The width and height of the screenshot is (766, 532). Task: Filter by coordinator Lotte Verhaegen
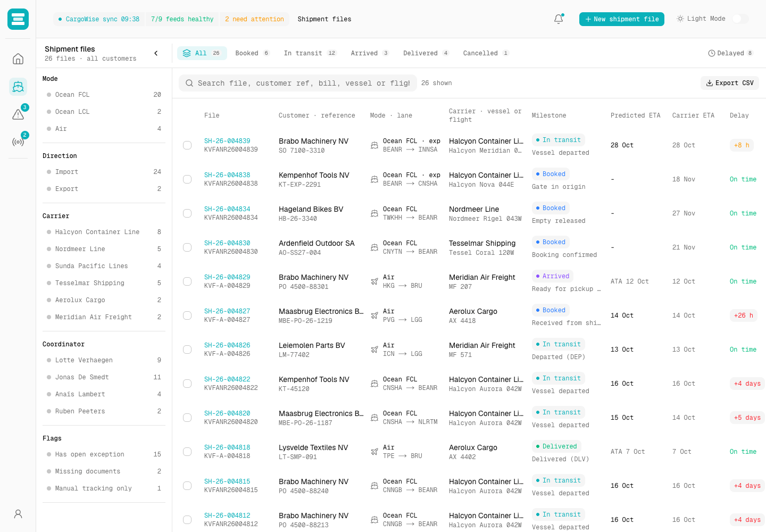(x=104, y=360)
